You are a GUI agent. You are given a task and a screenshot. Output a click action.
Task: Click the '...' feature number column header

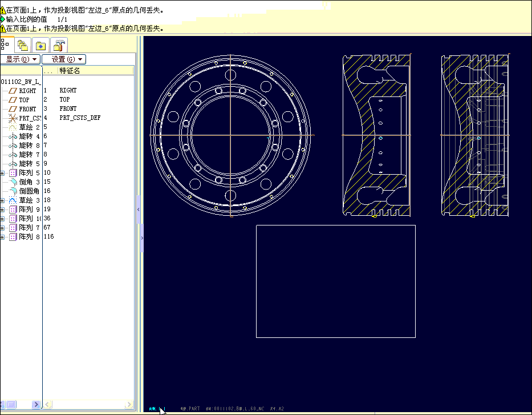pyautogui.click(x=50, y=71)
